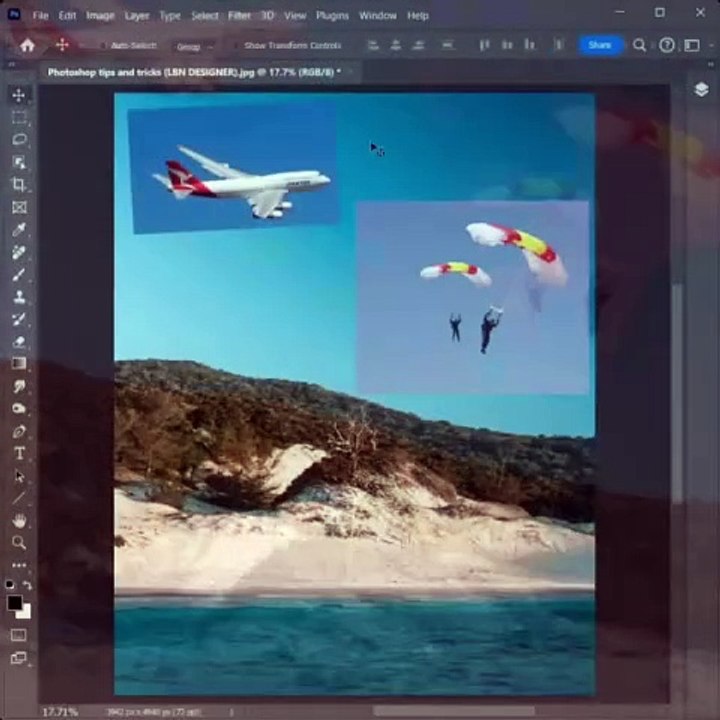This screenshot has height=720, width=720.
Task: Open the Edit Toolbar three-dots menu
Action: pyautogui.click(x=19, y=565)
